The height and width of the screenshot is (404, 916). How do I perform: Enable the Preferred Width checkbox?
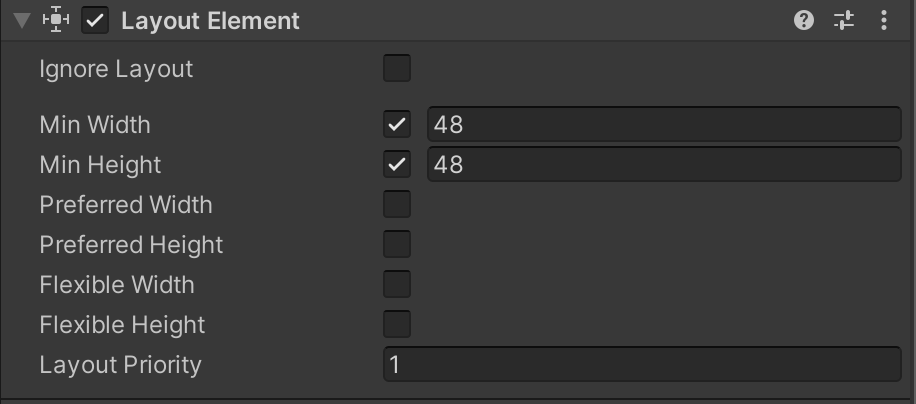[x=397, y=204]
